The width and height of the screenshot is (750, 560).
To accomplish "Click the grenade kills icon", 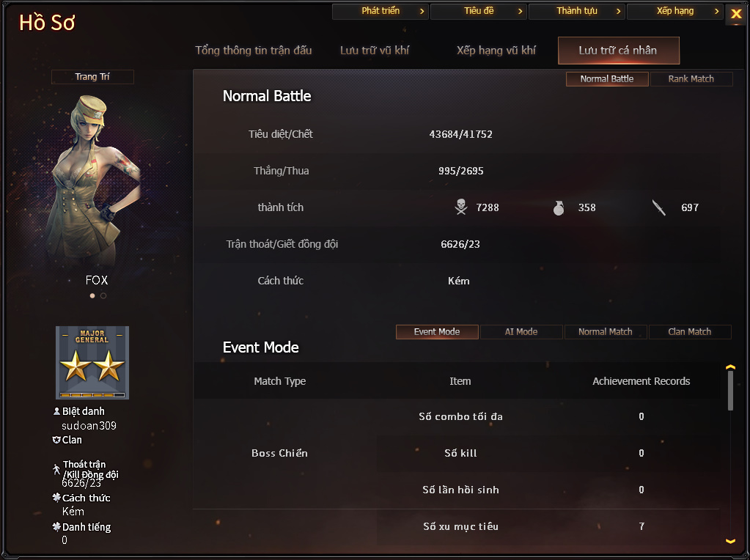I will (x=558, y=207).
